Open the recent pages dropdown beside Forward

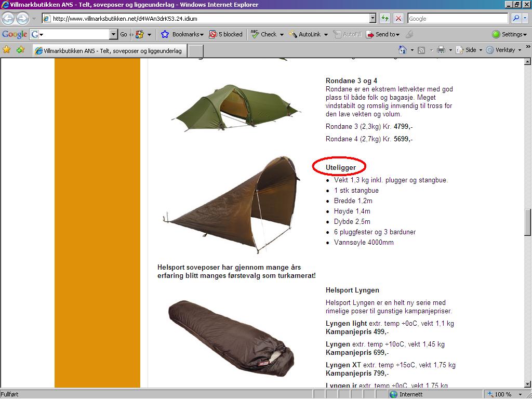pos(34,19)
